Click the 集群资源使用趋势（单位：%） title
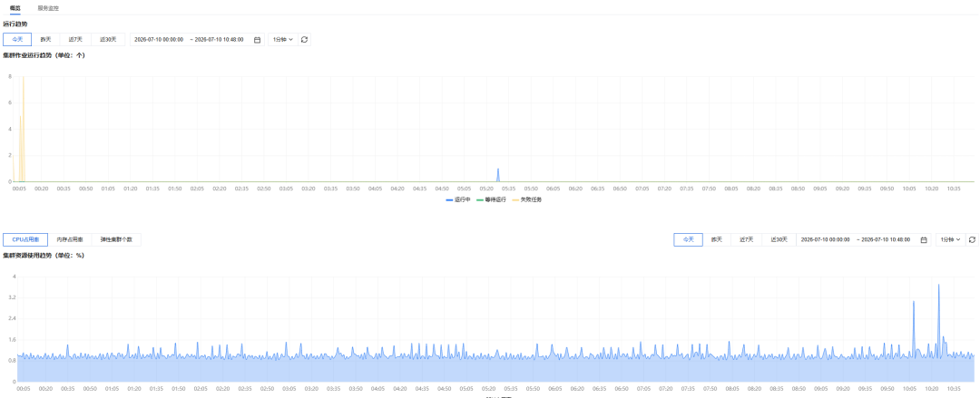Image resolution: width=980 pixels, height=398 pixels. click(x=44, y=256)
